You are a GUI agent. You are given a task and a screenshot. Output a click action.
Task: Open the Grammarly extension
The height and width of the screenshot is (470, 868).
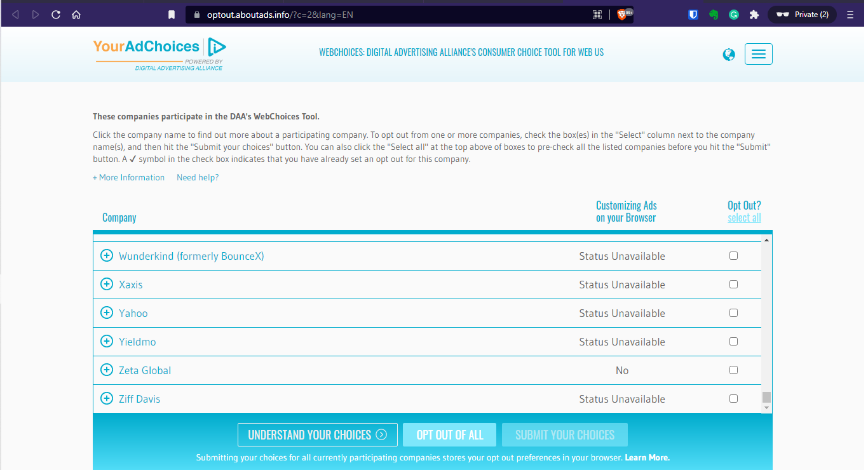734,15
